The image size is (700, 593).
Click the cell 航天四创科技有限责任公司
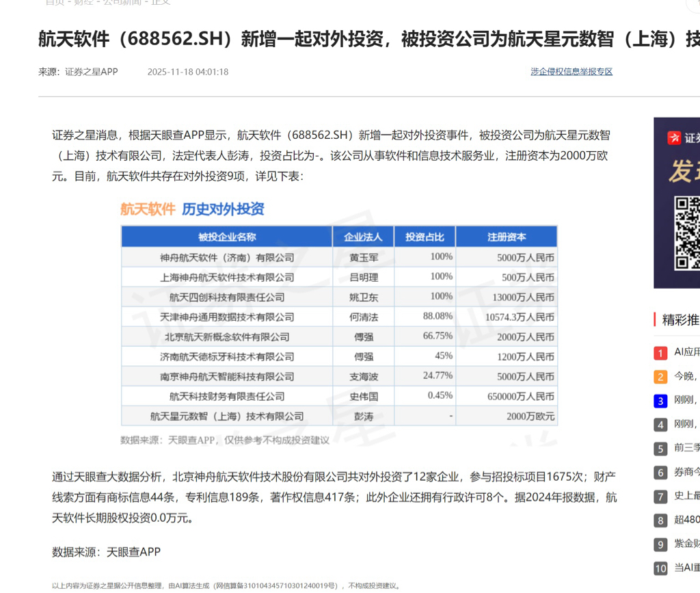tap(227, 298)
